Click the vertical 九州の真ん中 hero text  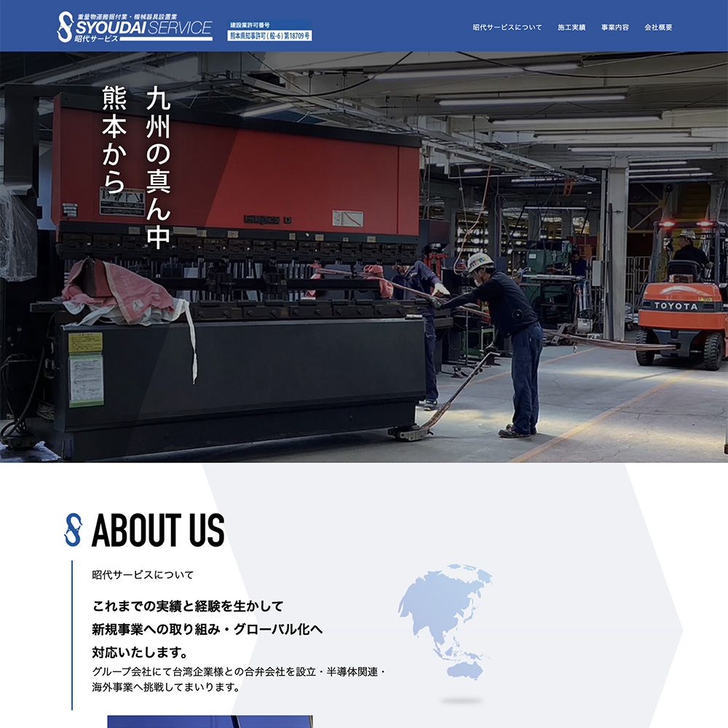[158, 168]
